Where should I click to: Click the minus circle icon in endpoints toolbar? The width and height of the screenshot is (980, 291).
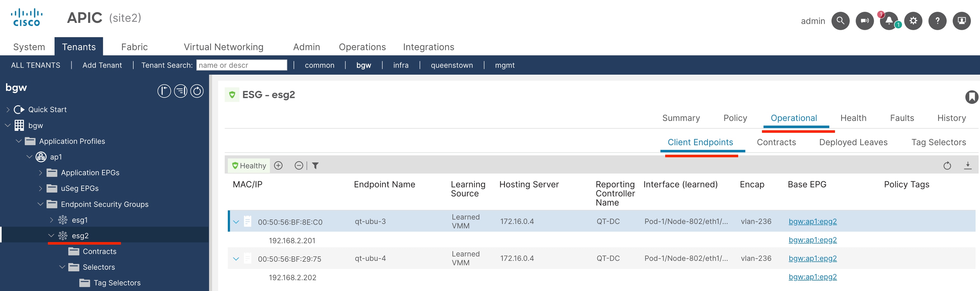tap(299, 165)
